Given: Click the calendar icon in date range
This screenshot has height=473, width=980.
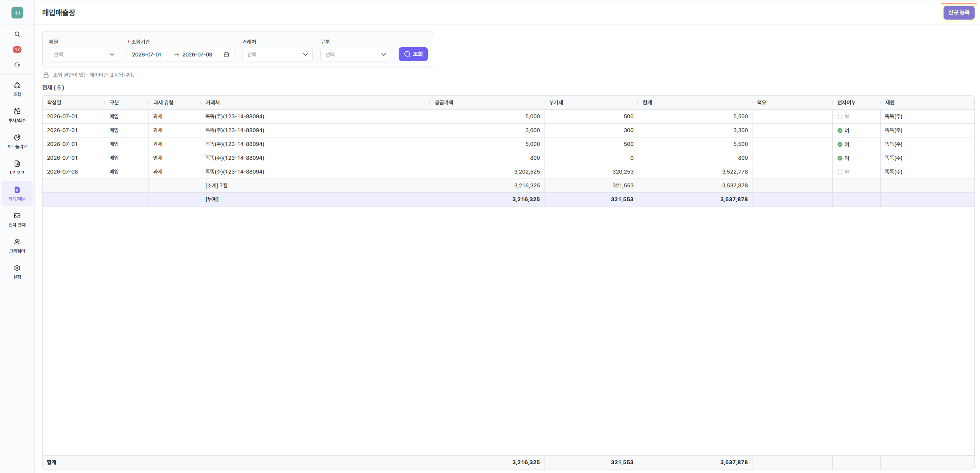Looking at the screenshot, I should click(x=226, y=55).
